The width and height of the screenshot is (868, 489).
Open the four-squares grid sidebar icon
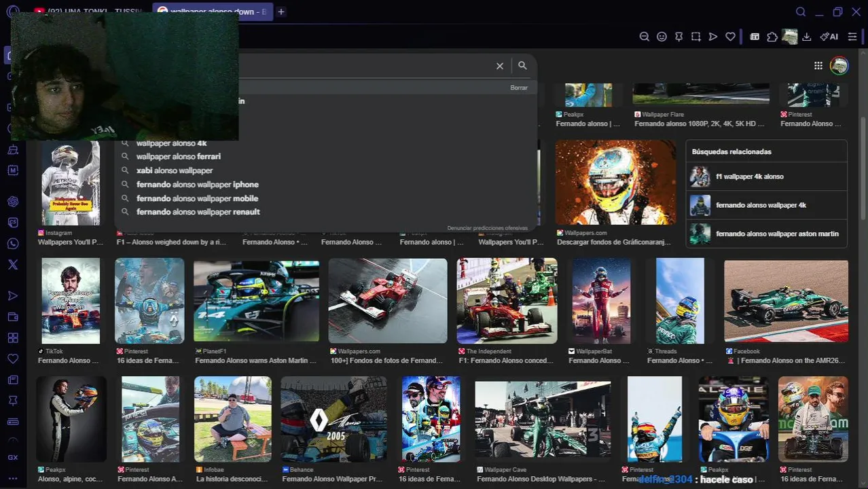13,338
